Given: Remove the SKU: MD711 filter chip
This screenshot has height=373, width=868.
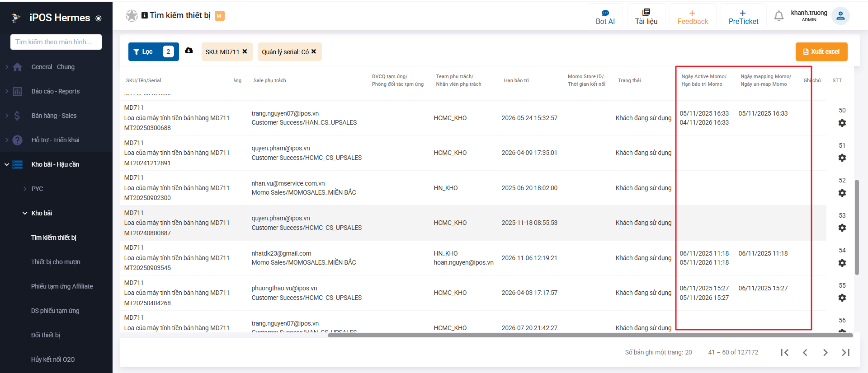Looking at the screenshot, I should [x=245, y=51].
